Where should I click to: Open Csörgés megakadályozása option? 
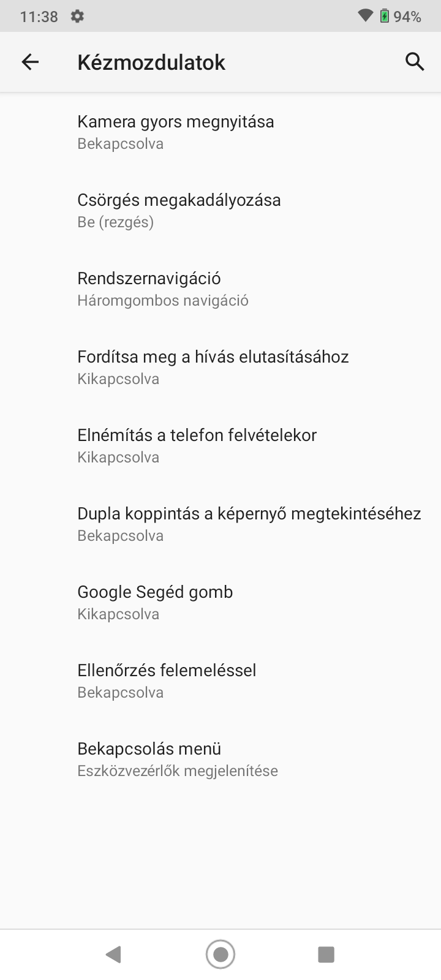click(x=221, y=210)
